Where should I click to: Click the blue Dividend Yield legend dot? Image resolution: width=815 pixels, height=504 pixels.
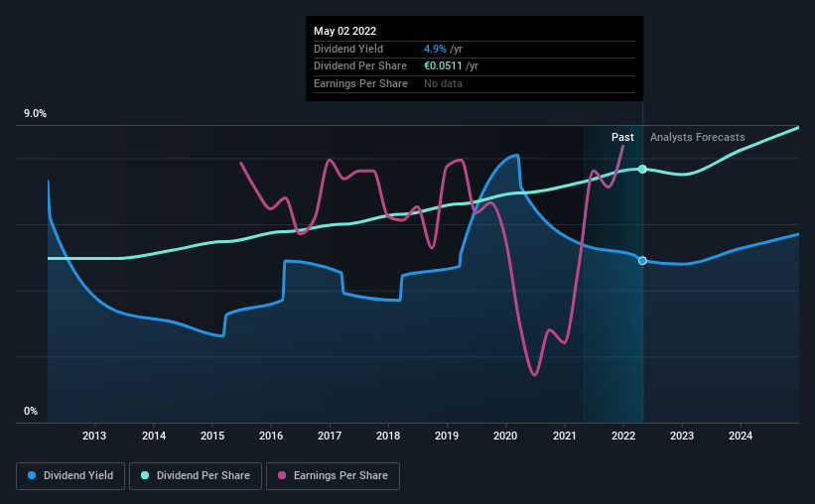[x=32, y=475]
